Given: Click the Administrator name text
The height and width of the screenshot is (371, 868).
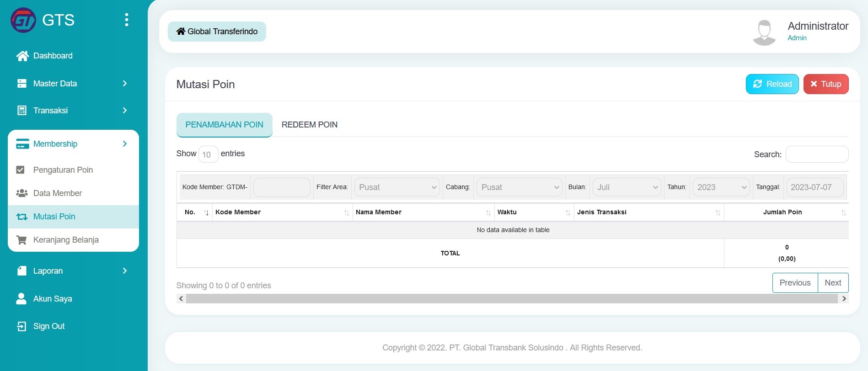Looking at the screenshot, I should (x=818, y=26).
